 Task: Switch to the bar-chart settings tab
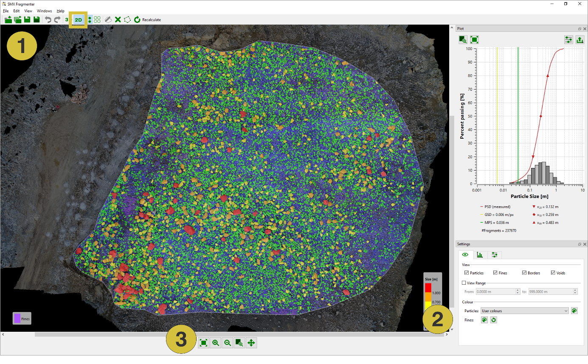480,255
